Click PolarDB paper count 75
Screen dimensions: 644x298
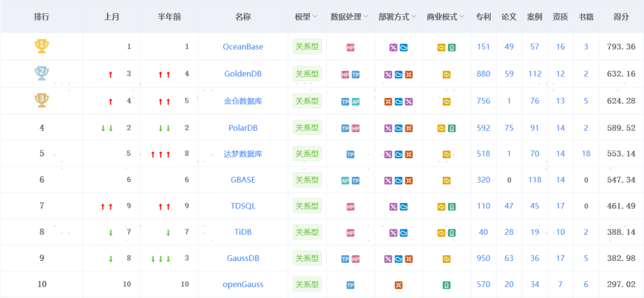(x=509, y=128)
